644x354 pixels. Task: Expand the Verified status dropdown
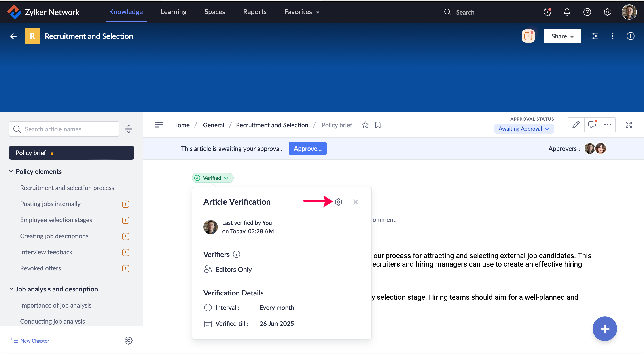212,178
